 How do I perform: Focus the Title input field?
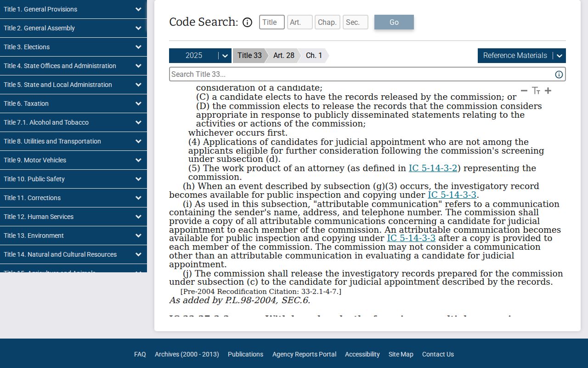click(272, 22)
